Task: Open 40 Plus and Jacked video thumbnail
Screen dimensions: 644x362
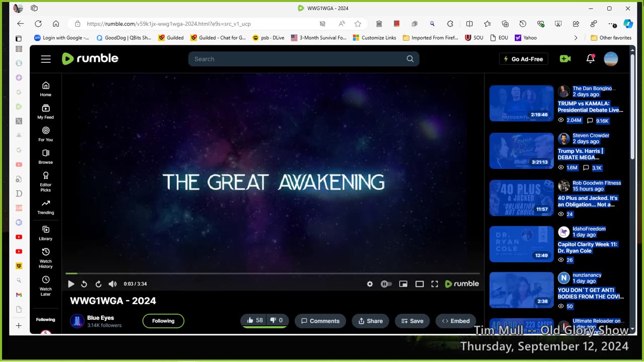Action: 521,198
